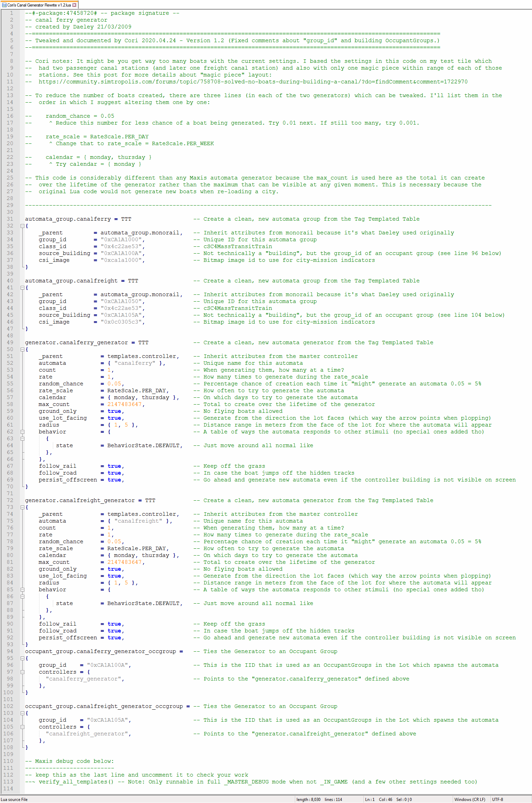Click 'occupant_group.canalfreight_generator_occgroup' on line 102
Viewport: 532px width, 803px height.
coord(104,706)
